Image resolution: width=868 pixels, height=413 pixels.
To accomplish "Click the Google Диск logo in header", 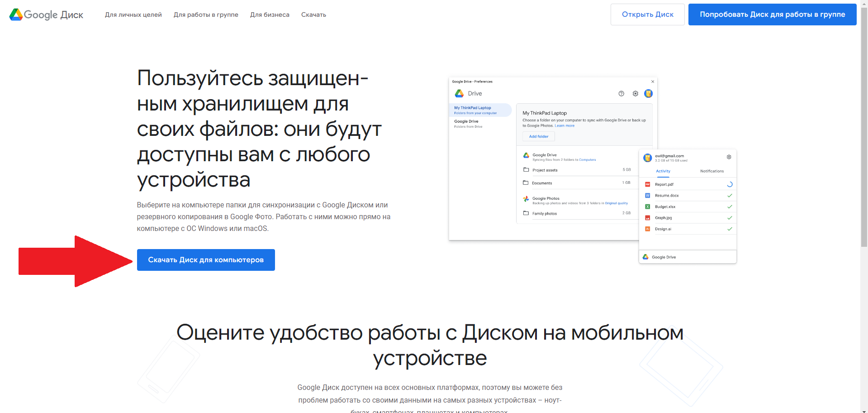I will pyautogui.click(x=46, y=14).
